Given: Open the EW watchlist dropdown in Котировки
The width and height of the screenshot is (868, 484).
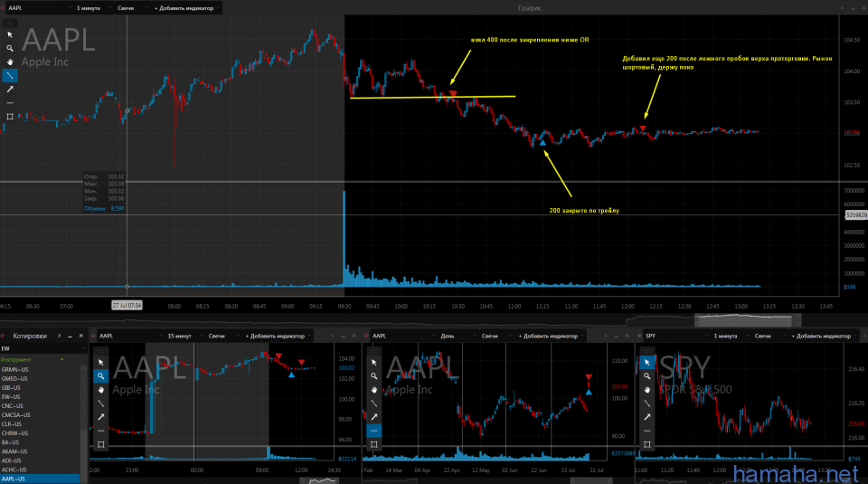Looking at the screenshot, I should [42, 348].
